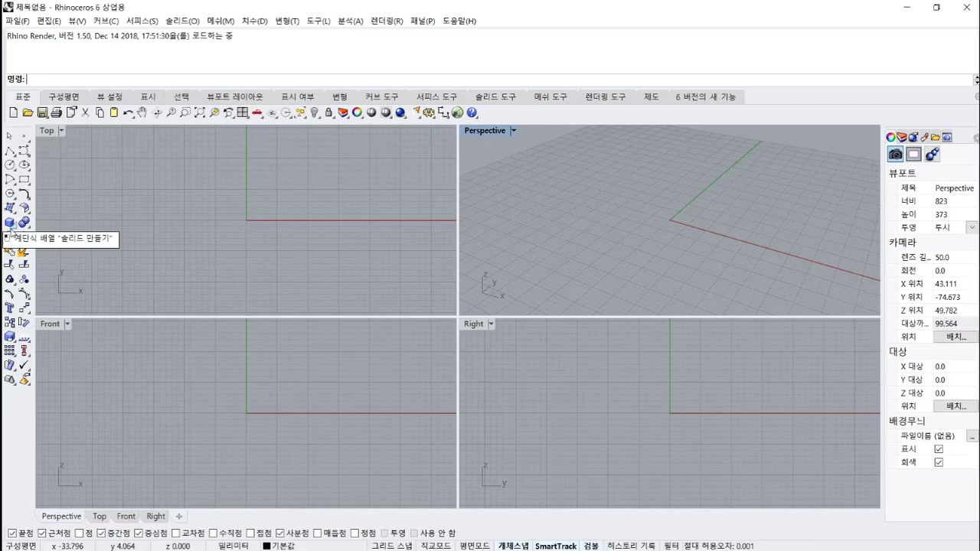Select the Pan (hand) view tool
Screen dimensions: 980x551
[142, 112]
